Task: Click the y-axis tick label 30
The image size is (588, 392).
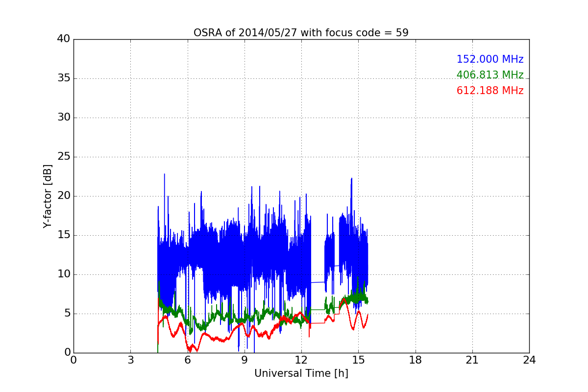Action: 64,118
